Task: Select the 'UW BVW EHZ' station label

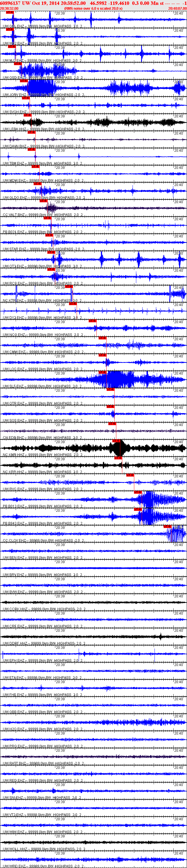Action: (x=14, y=592)
